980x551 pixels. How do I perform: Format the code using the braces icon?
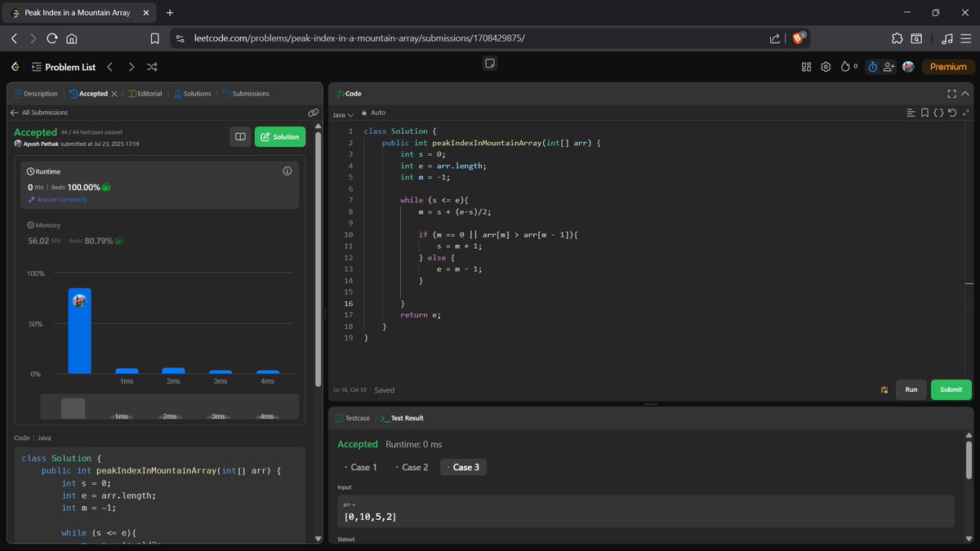[x=938, y=113]
